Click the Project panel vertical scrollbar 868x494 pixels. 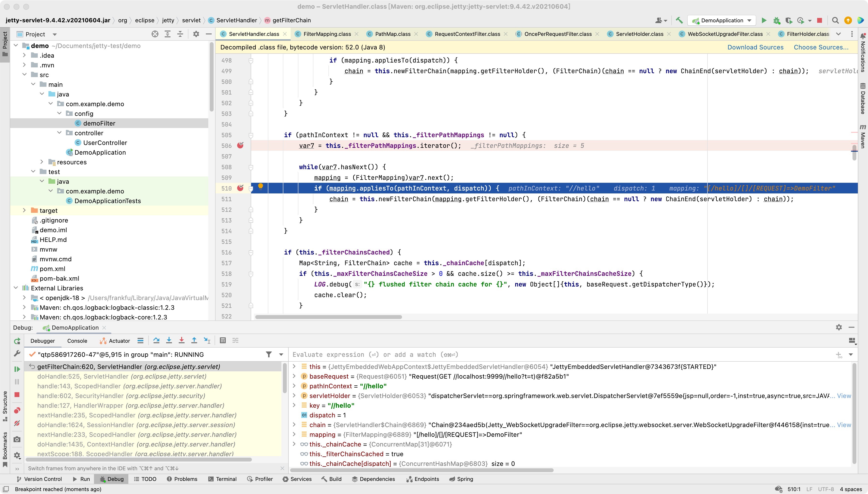tap(211, 77)
